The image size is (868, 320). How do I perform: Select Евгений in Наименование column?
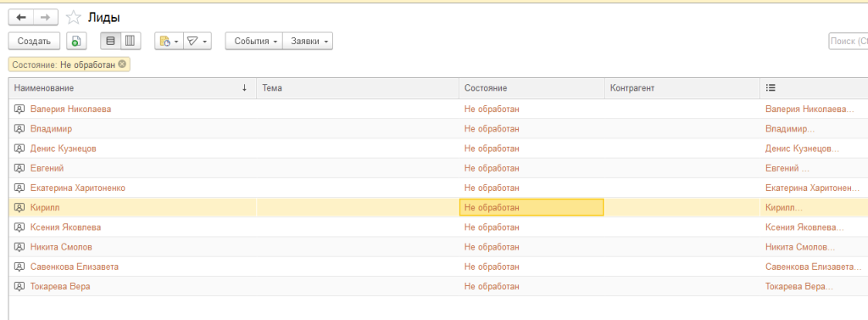click(47, 168)
